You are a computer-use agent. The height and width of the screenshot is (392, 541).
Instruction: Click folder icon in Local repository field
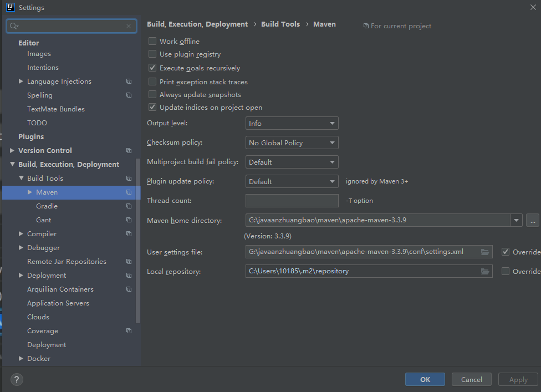tap(485, 271)
